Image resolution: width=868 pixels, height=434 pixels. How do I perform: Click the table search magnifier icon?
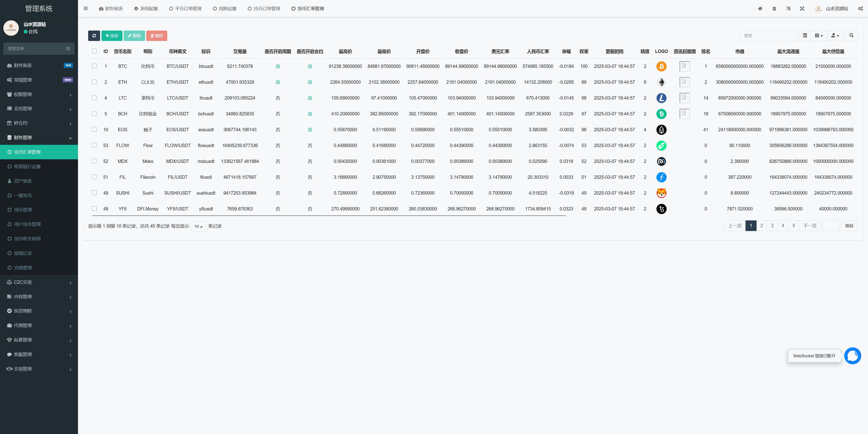pos(851,36)
